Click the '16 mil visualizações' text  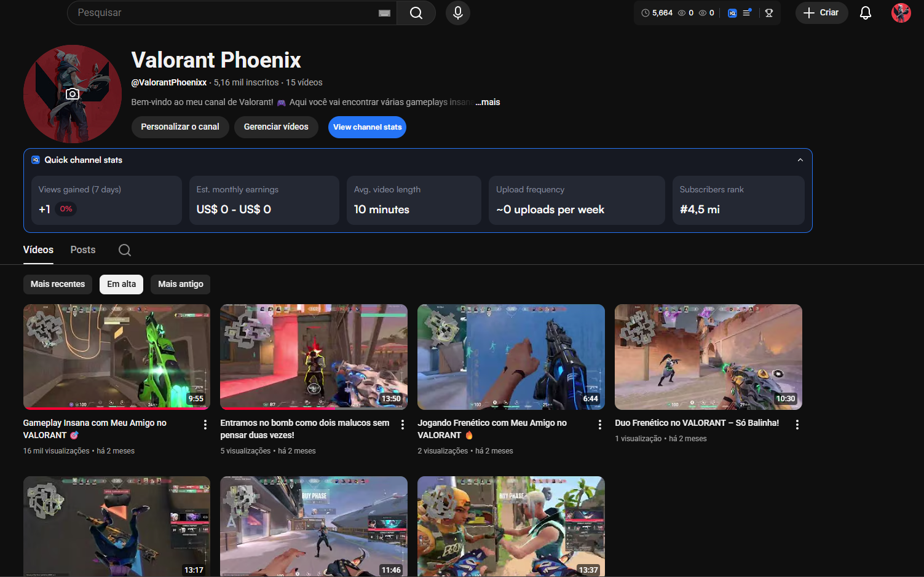(57, 451)
